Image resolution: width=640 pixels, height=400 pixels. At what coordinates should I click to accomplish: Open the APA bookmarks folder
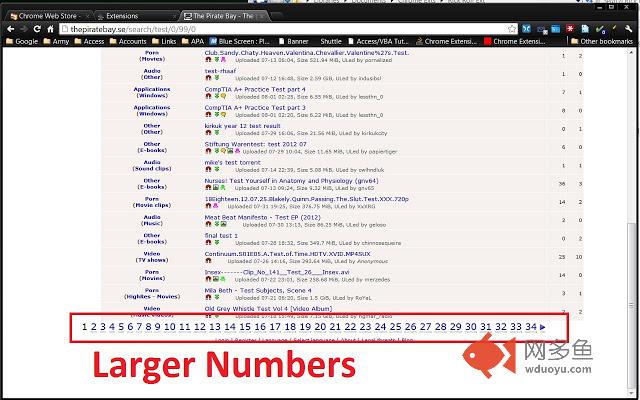(x=193, y=41)
